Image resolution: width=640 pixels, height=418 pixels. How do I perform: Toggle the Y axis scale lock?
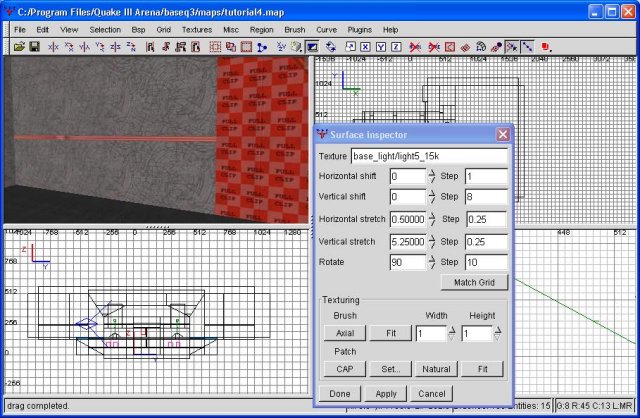[x=381, y=47]
